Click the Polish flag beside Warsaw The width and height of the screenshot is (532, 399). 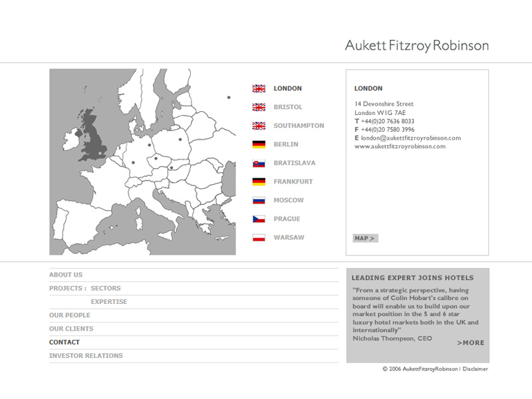[x=259, y=237]
